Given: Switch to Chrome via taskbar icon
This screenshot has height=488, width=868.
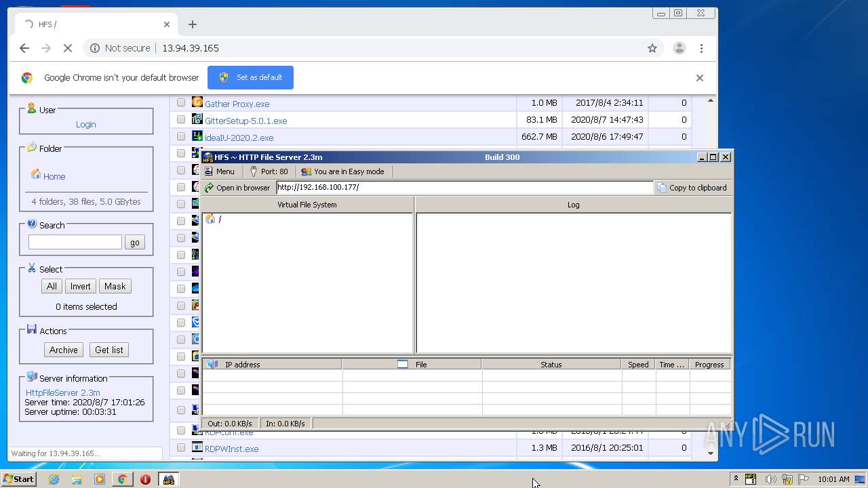Looking at the screenshot, I should click(122, 479).
